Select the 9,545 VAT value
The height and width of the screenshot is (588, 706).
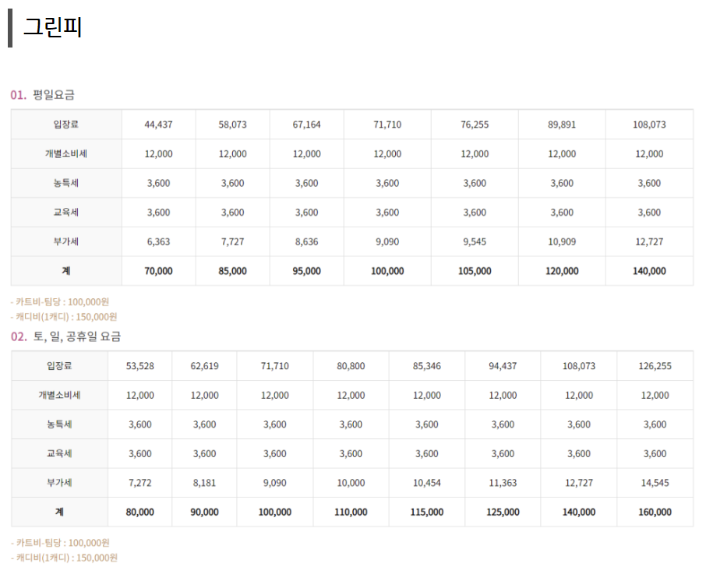[475, 241]
